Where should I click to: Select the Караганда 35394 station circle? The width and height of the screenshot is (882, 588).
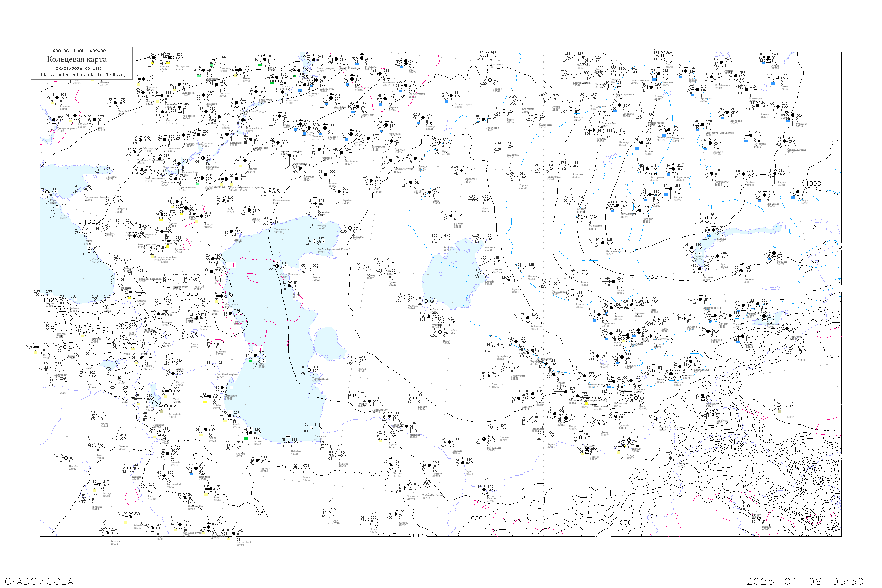tap(674, 169)
